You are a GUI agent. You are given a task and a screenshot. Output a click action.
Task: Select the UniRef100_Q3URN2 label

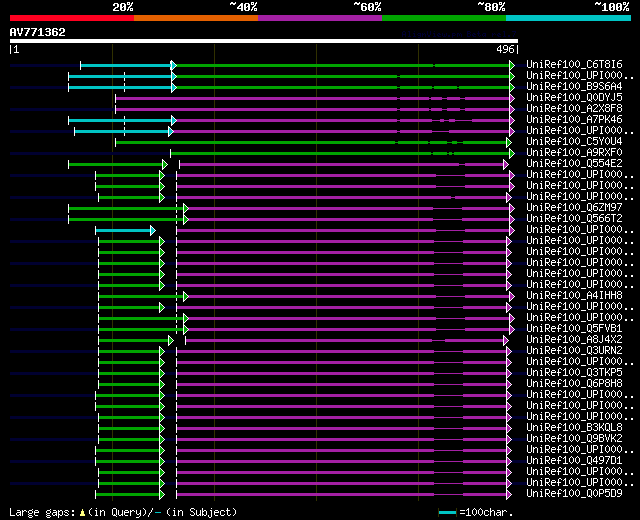click(574, 350)
